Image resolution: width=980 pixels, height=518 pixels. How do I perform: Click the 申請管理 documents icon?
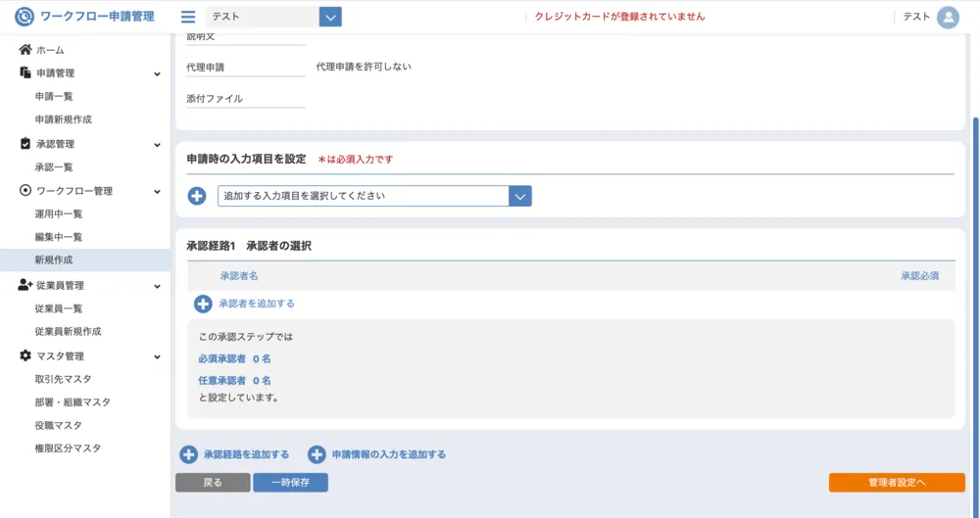(x=25, y=72)
